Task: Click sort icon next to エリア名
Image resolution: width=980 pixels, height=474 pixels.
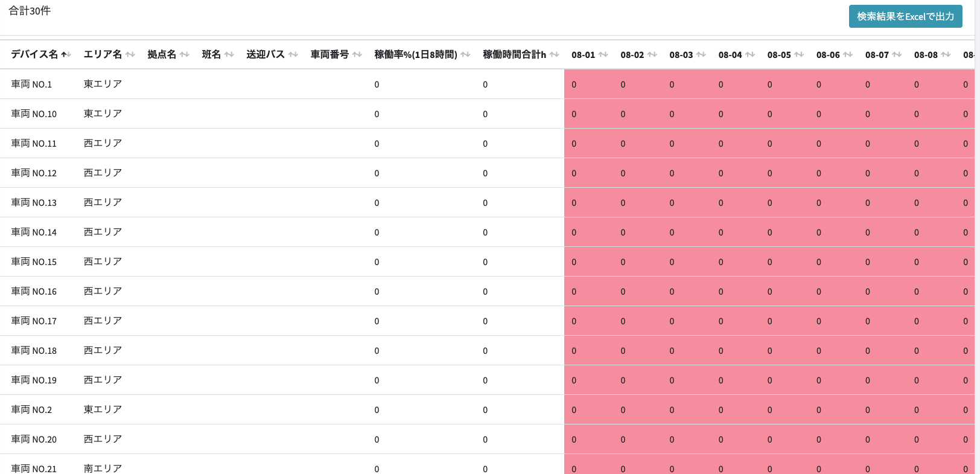Action: (130, 55)
